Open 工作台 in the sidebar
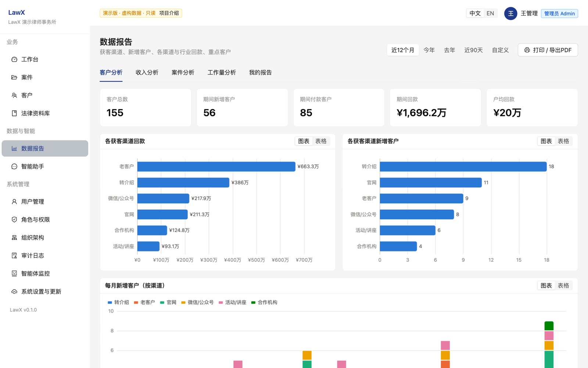This screenshot has height=368, width=588. [x=45, y=59]
